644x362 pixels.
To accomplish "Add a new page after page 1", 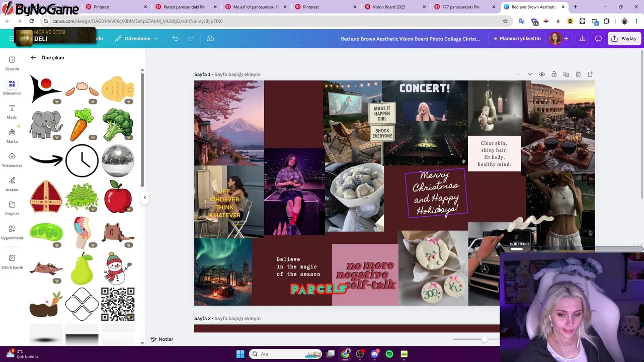I will click(x=590, y=74).
